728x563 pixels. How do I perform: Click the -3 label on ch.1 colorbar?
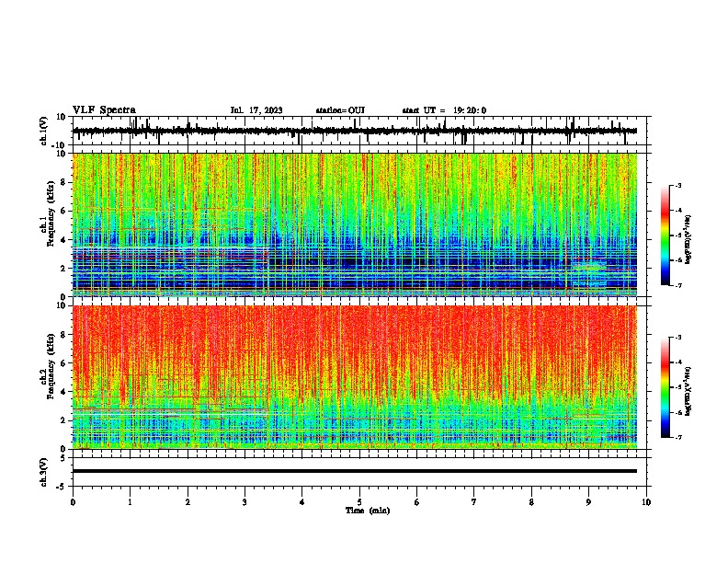coord(678,186)
